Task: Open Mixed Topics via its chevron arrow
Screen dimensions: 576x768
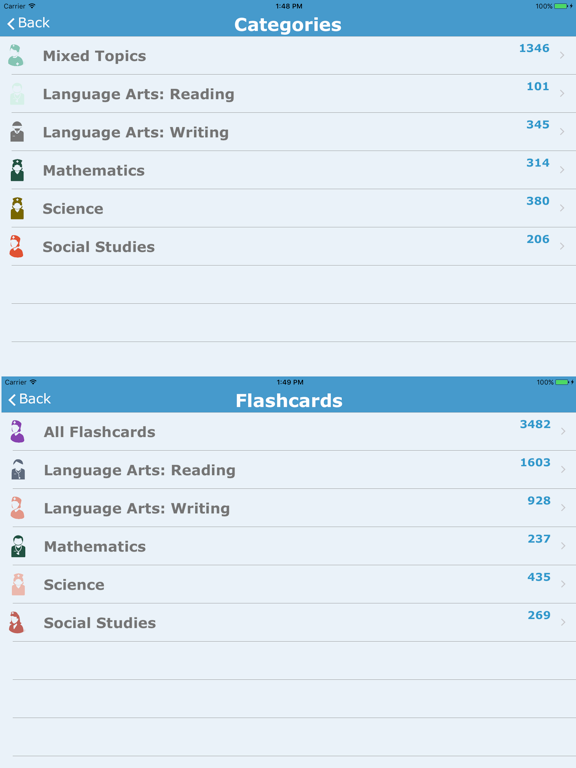Action: 562,55
